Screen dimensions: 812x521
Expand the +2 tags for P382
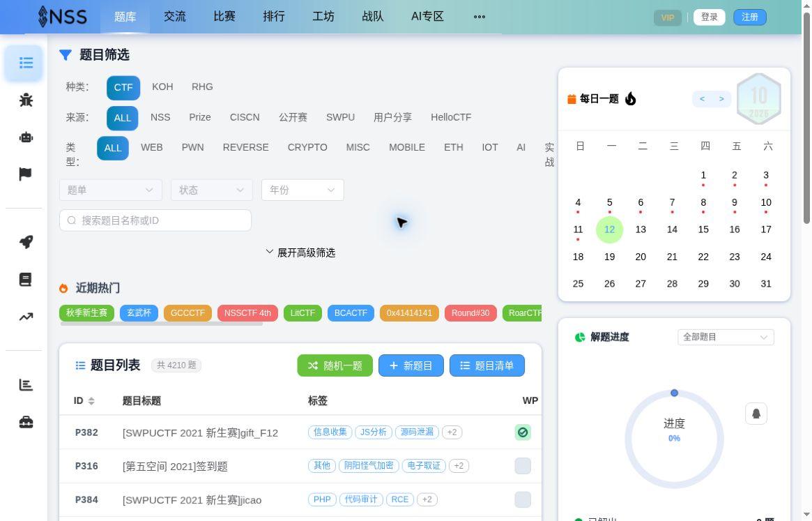(452, 432)
